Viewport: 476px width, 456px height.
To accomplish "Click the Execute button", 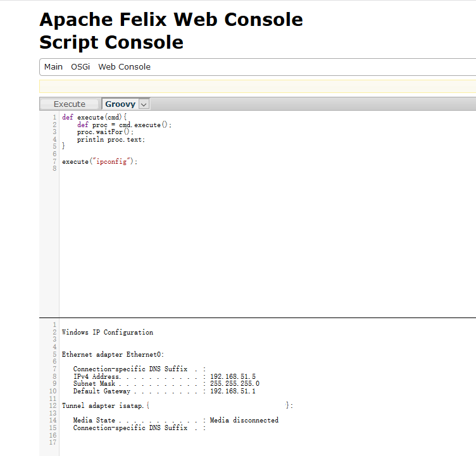I will point(70,104).
